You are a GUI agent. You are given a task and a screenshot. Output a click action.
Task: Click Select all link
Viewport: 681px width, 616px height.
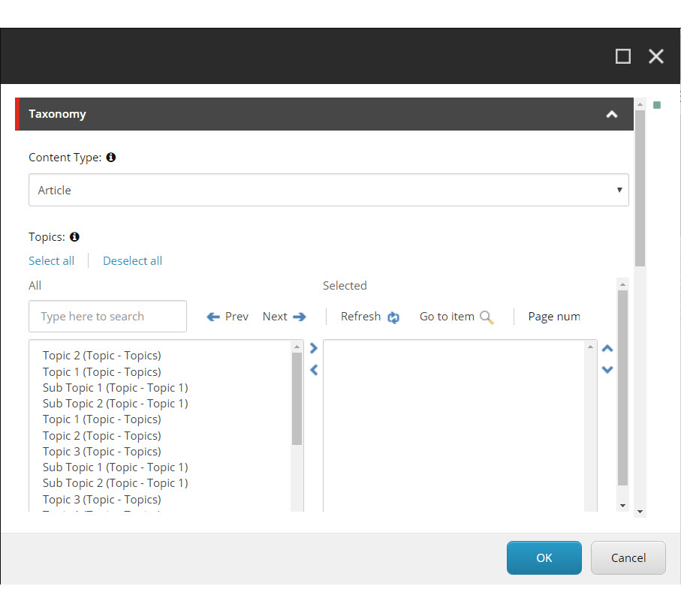pos(51,261)
